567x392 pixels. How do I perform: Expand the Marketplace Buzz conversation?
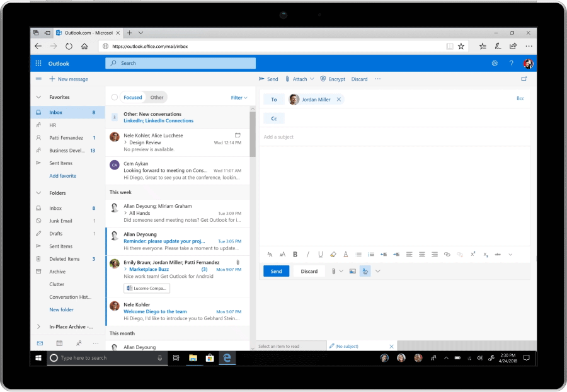[125, 269]
